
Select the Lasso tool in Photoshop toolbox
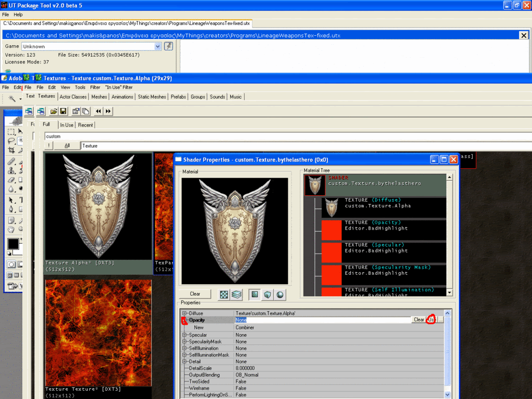pos(11,141)
